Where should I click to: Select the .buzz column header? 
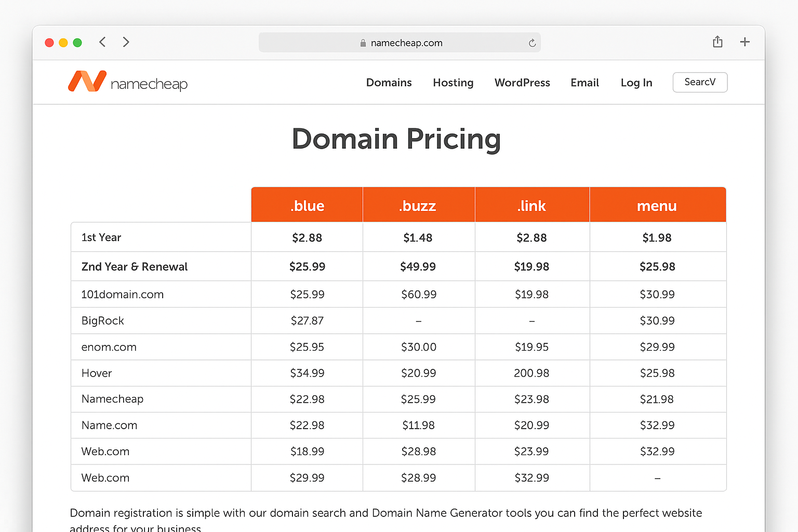tap(419, 205)
